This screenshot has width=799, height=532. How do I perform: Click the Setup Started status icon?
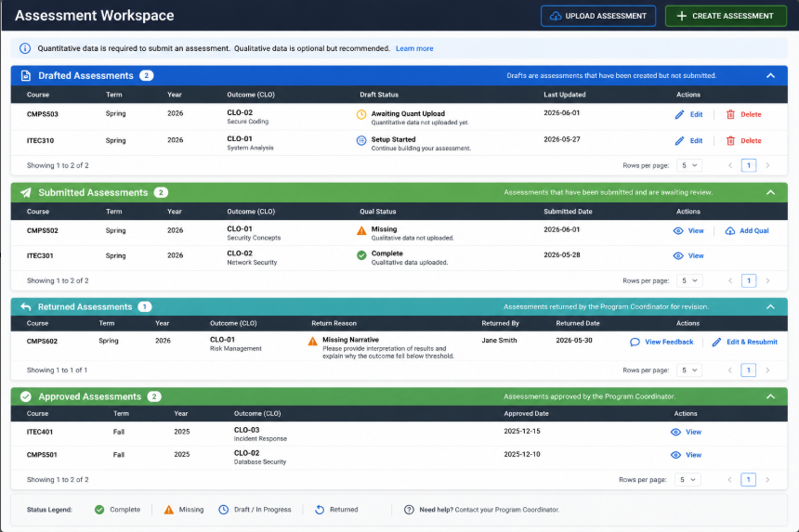(361, 140)
